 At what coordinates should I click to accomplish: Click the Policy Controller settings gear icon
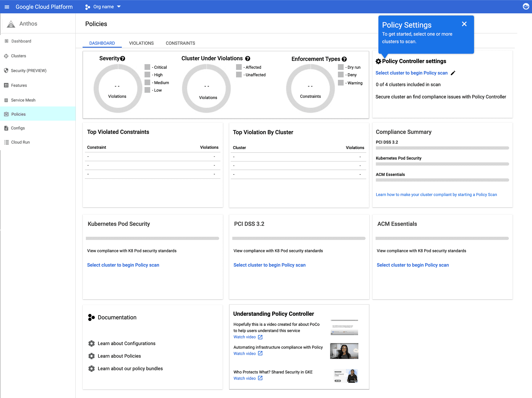pyautogui.click(x=378, y=62)
